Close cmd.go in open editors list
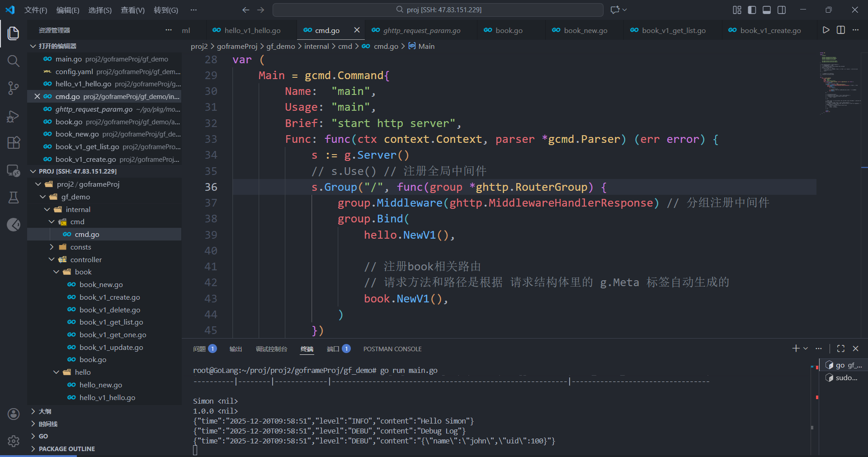Viewport: 868px width, 457px height. click(37, 96)
